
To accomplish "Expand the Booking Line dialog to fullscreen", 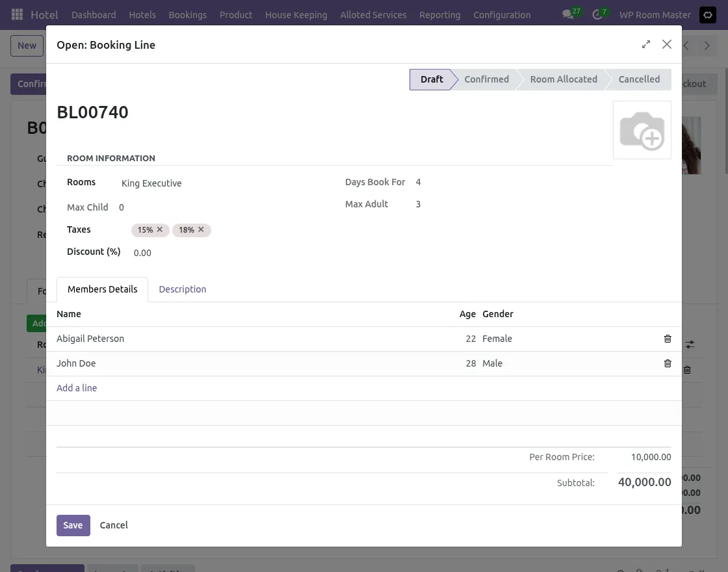I will 645,44.
